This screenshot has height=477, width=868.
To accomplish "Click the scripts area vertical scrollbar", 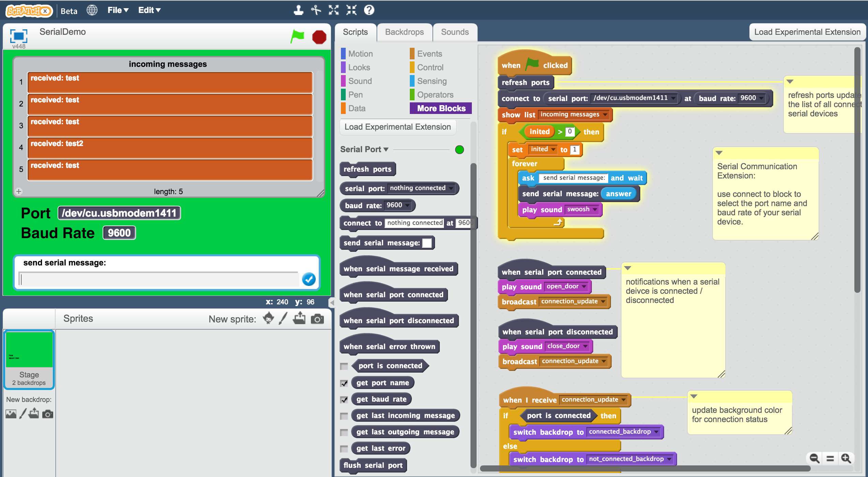I will pyautogui.click(x=857, y=171).
